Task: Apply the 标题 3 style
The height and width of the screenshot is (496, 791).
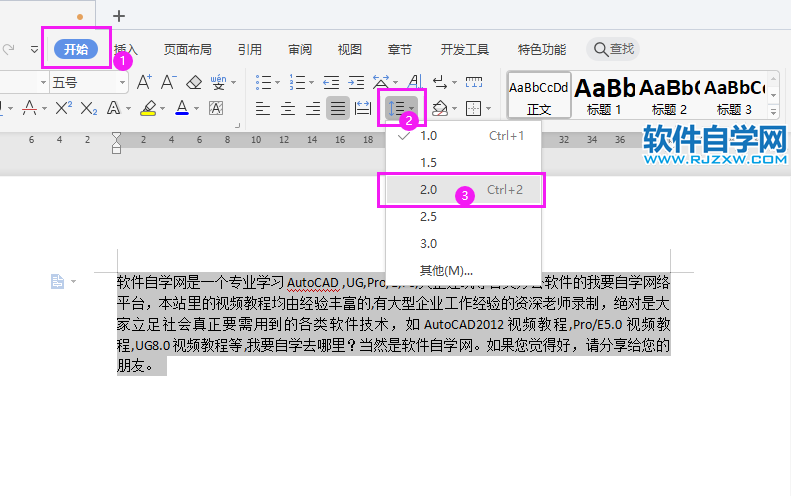Action: pyautogui.click(x=734, y=95)
